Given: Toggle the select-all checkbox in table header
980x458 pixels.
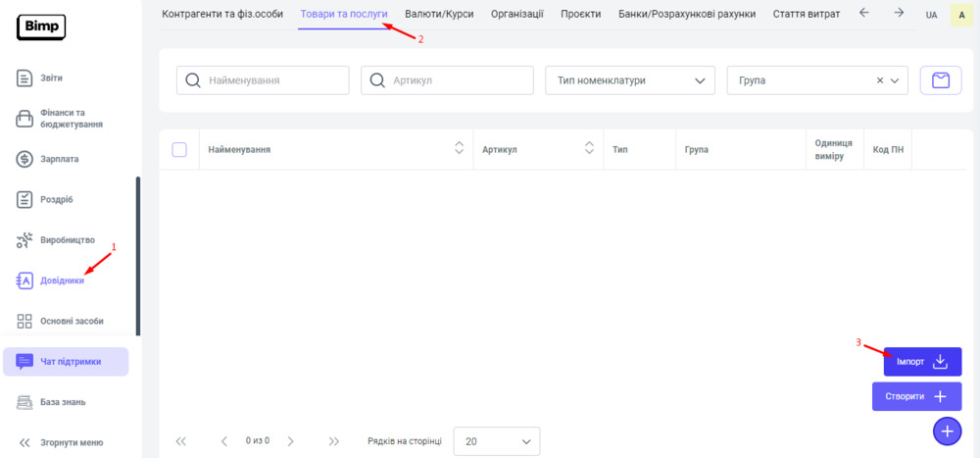Looking at the screenshot, I should tap(179, 150).
